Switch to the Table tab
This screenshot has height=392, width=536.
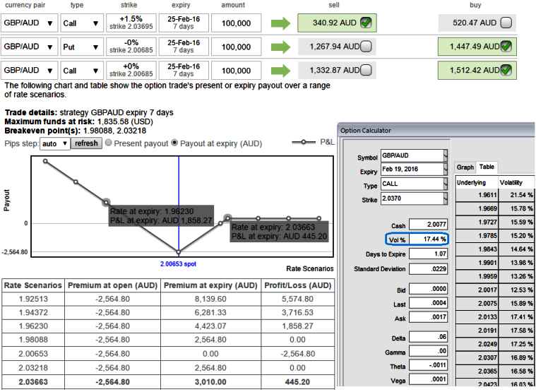click(487, 167)
